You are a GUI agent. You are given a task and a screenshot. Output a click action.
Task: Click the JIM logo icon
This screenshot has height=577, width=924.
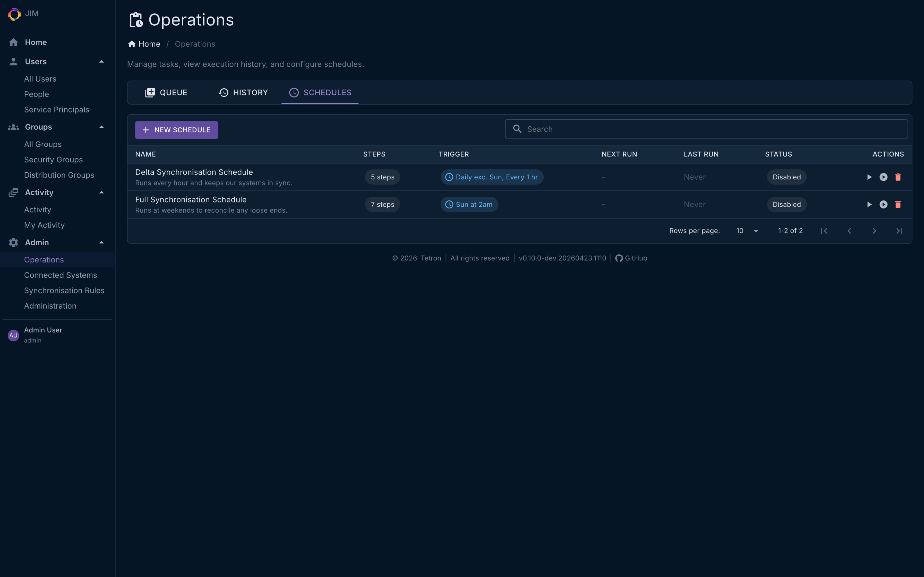[14, 14]
